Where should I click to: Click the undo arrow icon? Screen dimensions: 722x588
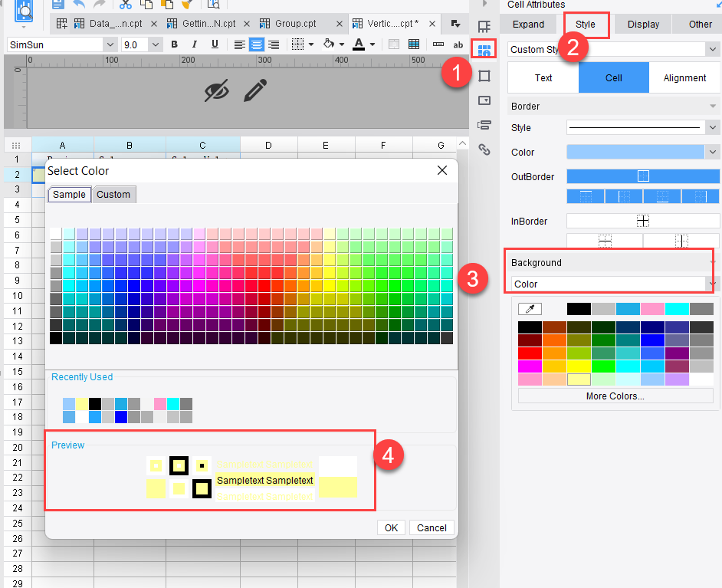click(78, 5)
